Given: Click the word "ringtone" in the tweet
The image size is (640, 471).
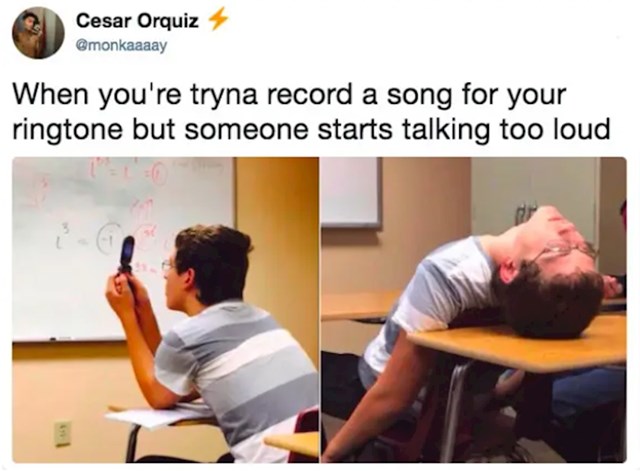Looking at the screenshot, I should pyautogui.click(x=68, y=129).
